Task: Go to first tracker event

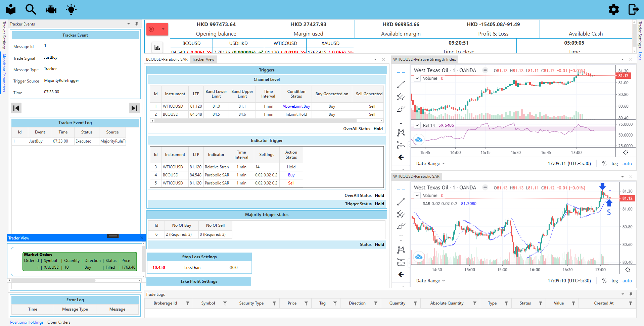Action: pos(16,108)
